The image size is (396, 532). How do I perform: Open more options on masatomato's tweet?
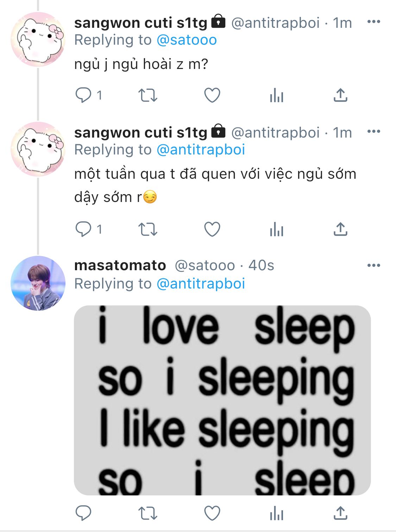373,266
